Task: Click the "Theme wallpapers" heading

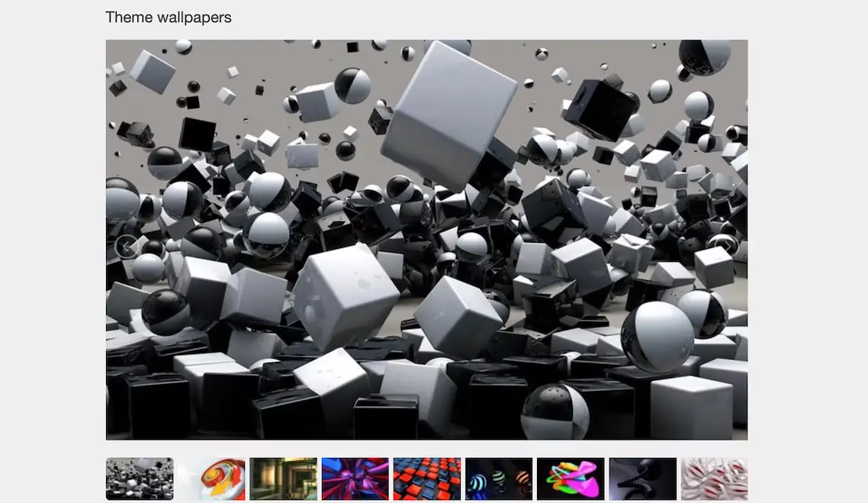Action: coord(169,18)
